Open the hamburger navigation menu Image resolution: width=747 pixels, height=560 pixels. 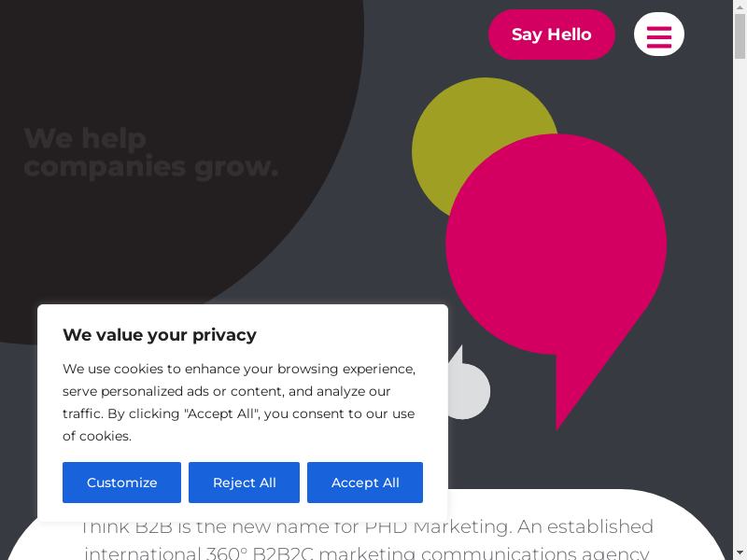click(658, 35)
